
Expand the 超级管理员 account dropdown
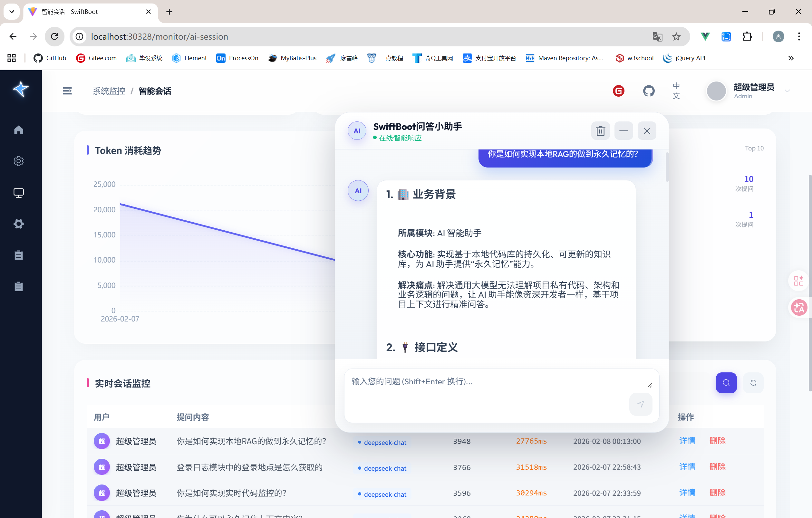[788, 91]
